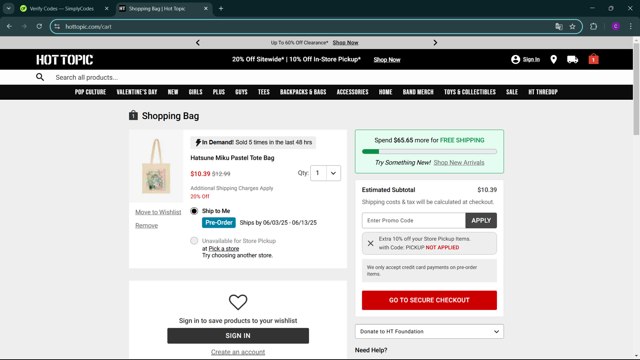Open the Guys menu
The height and width of the screenshot is (360, 640).
(x=241, y=92)
